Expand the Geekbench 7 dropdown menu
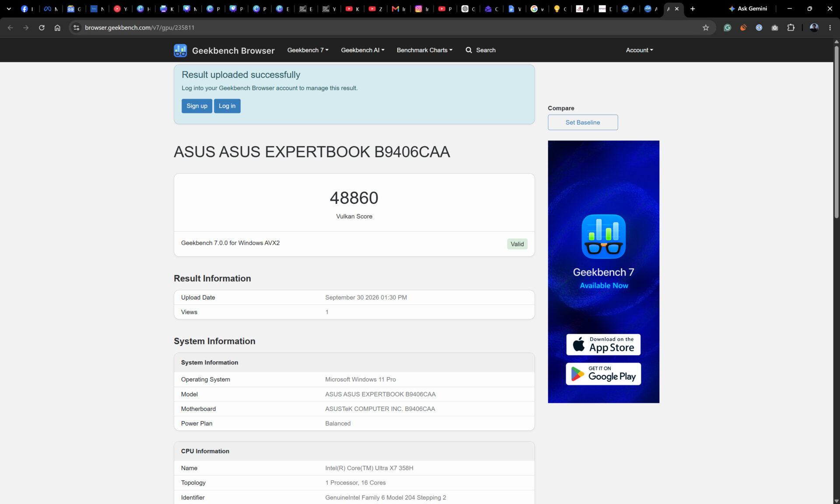The height and width of the screenshot is (504, 840). click(308, 50)
